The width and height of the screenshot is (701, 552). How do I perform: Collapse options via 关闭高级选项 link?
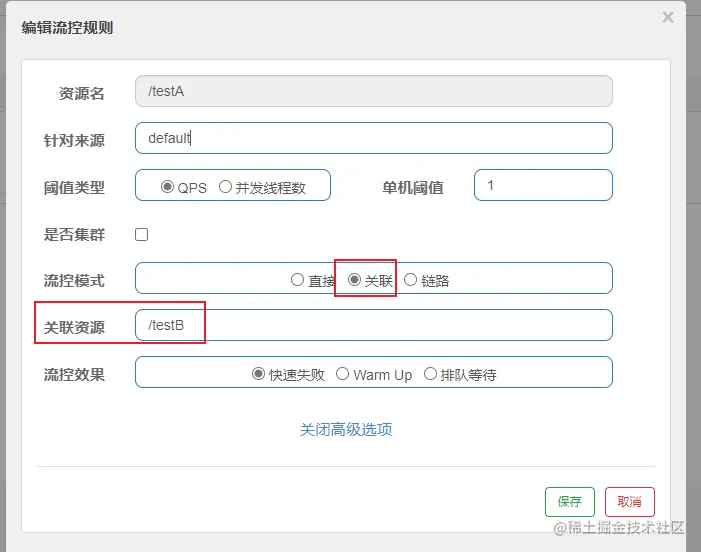346,430
